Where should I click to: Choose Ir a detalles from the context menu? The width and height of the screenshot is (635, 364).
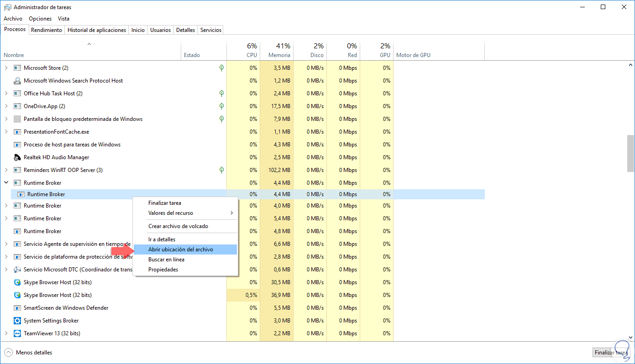point(185,239)
